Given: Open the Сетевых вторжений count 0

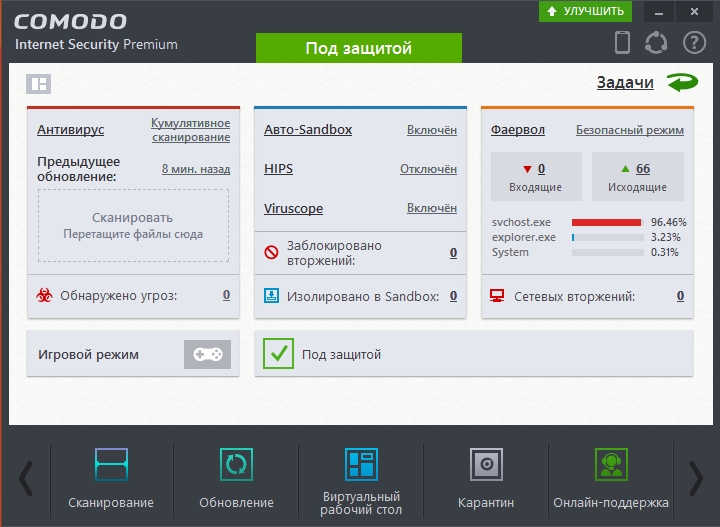Looking at the screenshot, I should 680,296.
